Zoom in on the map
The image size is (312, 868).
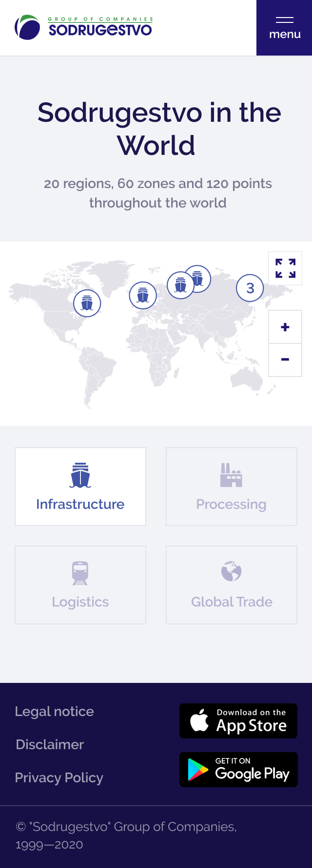[285, 327]
